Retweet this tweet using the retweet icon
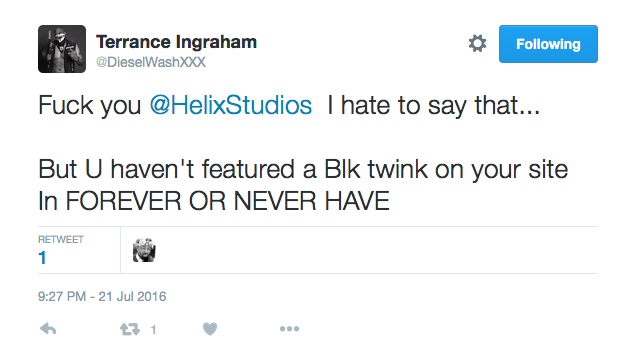 coord(130,329)
